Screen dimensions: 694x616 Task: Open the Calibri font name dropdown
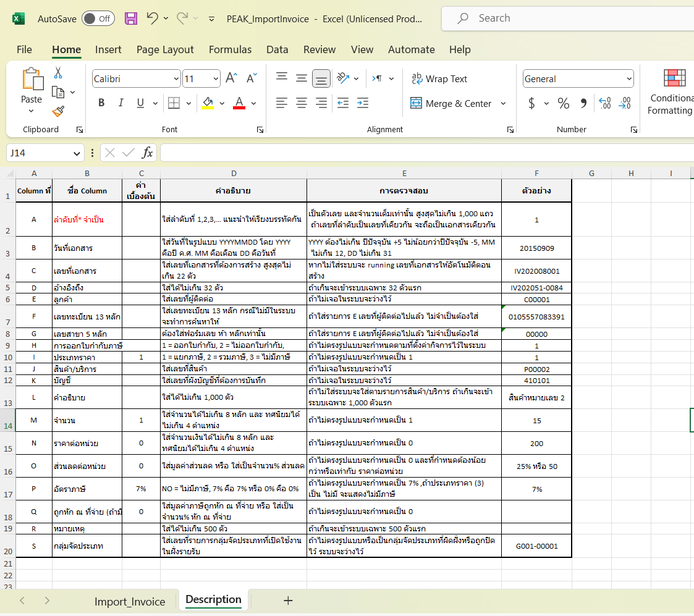point(176,78)
